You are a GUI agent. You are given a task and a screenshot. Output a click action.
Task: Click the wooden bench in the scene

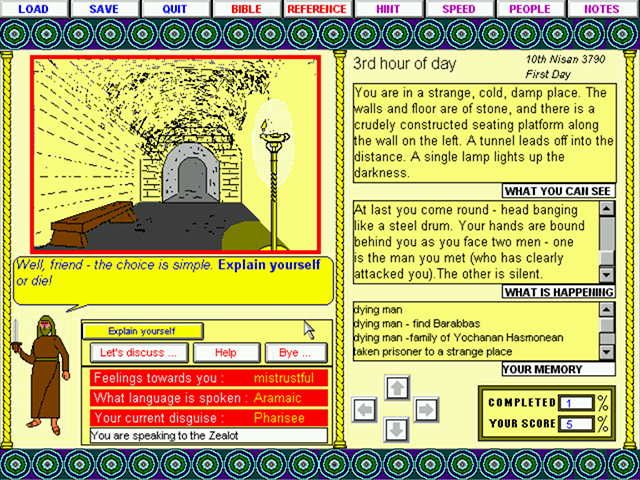click(x=93, y=224)
